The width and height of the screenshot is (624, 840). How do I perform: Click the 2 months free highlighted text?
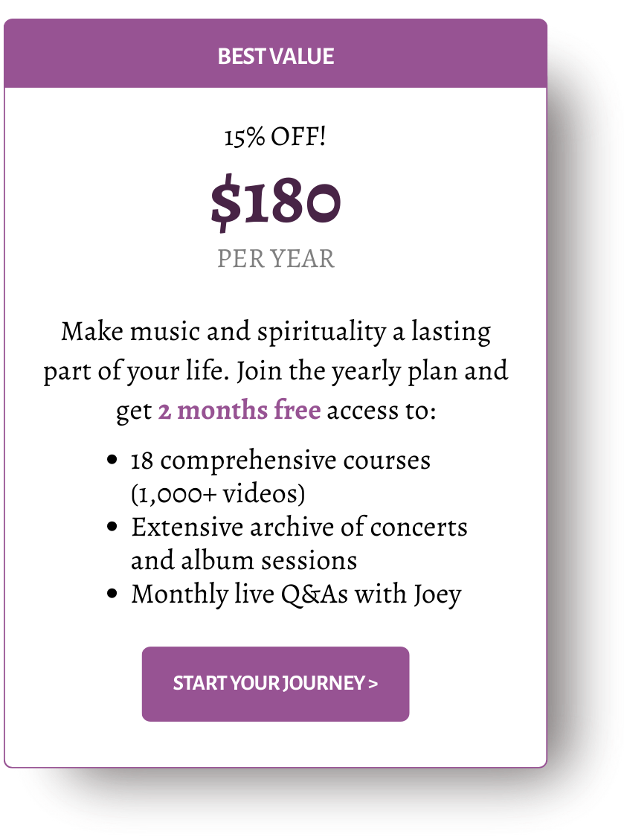coord(239,411)
